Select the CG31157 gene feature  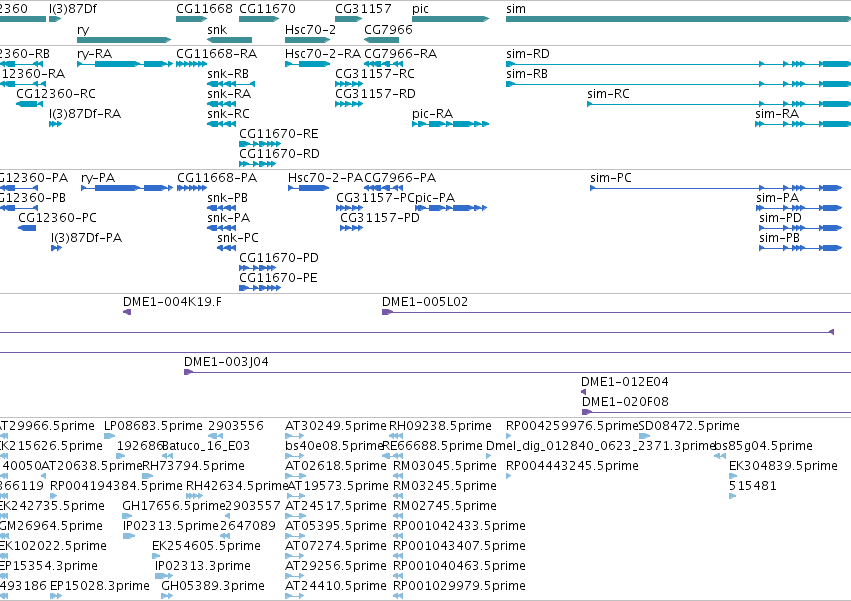point(348,19)
